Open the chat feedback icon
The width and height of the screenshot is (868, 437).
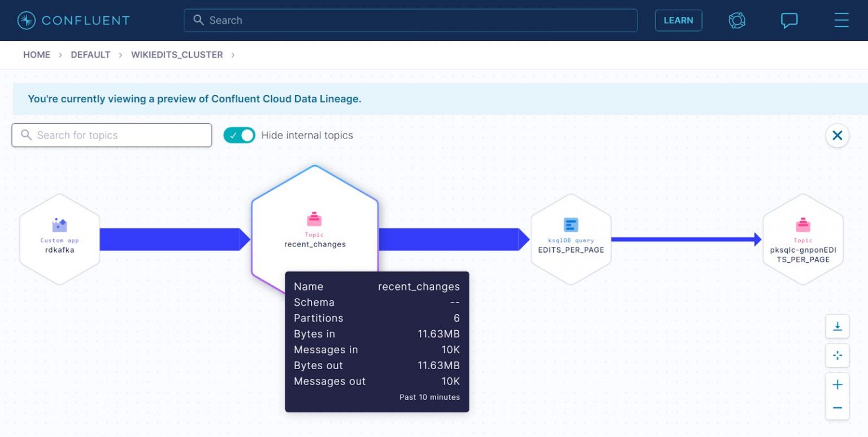(x=789, y=20)
